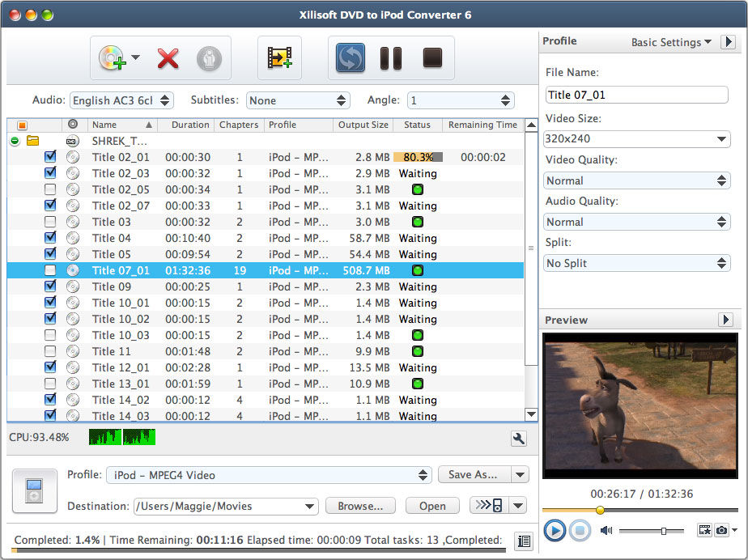
Task: Uncheck Title 02_01 checkbox
Action: pos(50,156)
